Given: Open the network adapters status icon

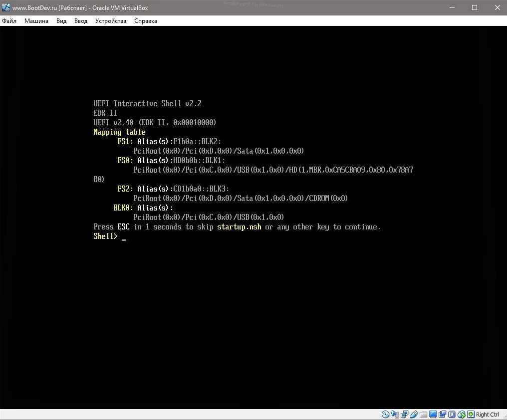Looking at the screenshot, I should pos(404,414).
